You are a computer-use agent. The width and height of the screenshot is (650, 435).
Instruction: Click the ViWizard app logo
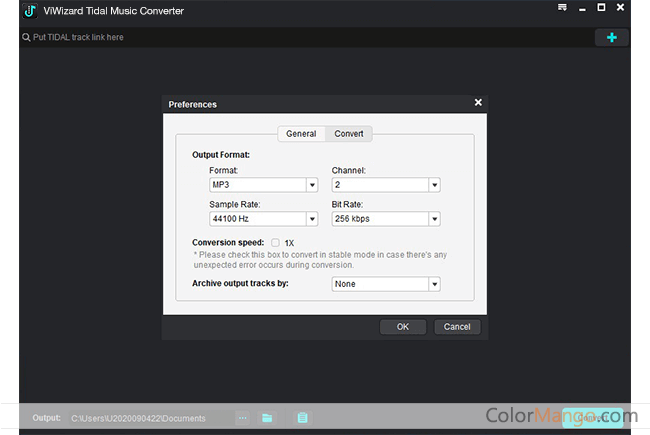click(x=32, y=11)
